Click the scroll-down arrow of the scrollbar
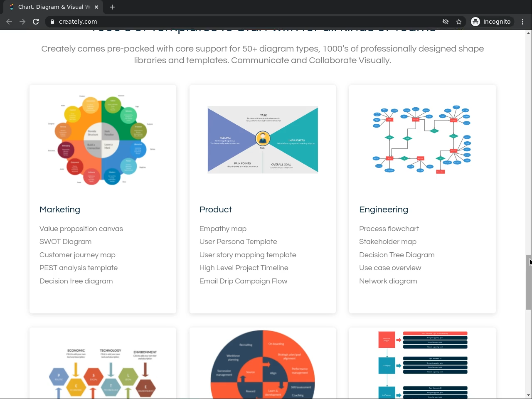This screenshot has width=532, height=399. (529, 395)
